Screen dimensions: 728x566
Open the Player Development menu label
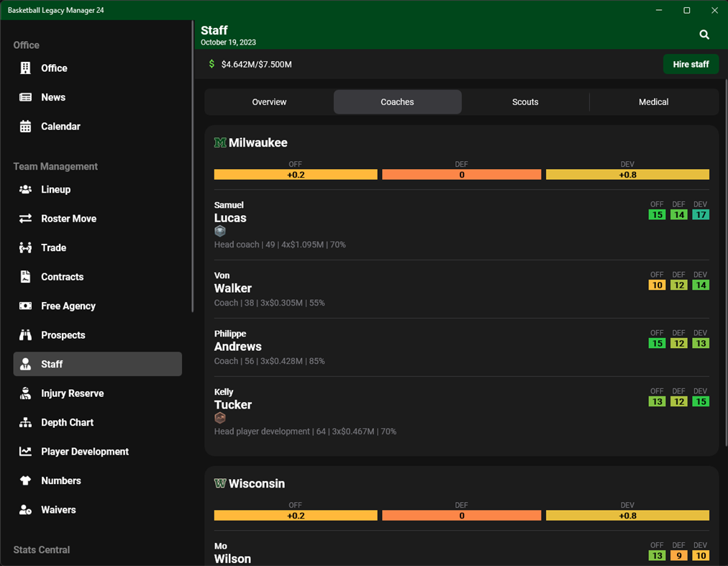click(85, 452)
